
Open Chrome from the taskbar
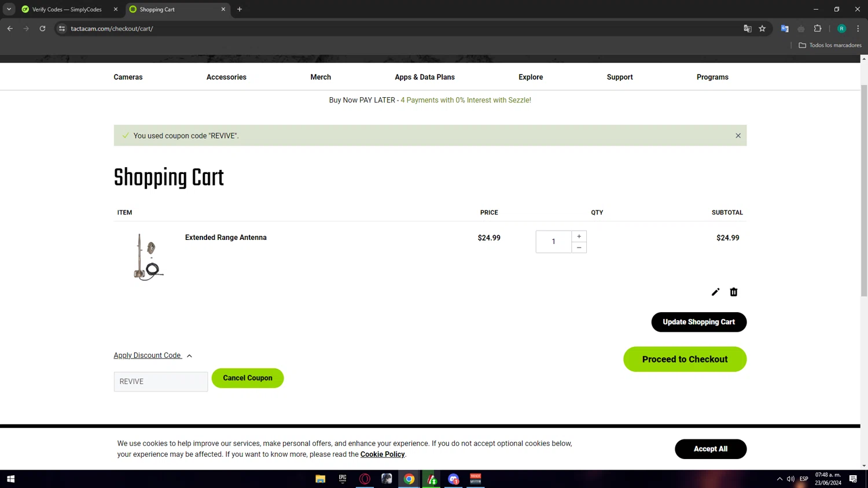point(409,479)
